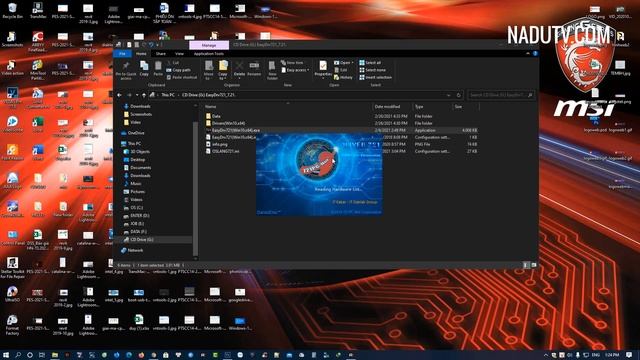This screenshot has width=640, height=360.
Task: Click the Refresh button beside address bar
Action: click(458, 95)
